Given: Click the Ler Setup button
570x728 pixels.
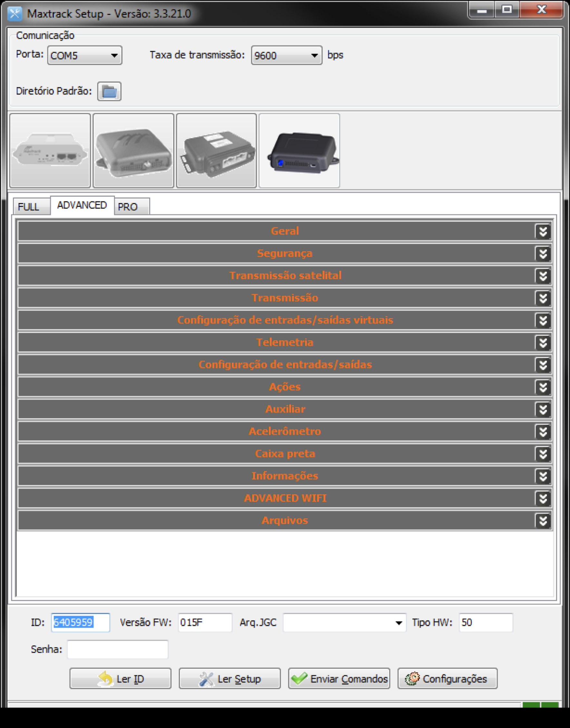Looking at the screenshot, I should pos(230,679).
